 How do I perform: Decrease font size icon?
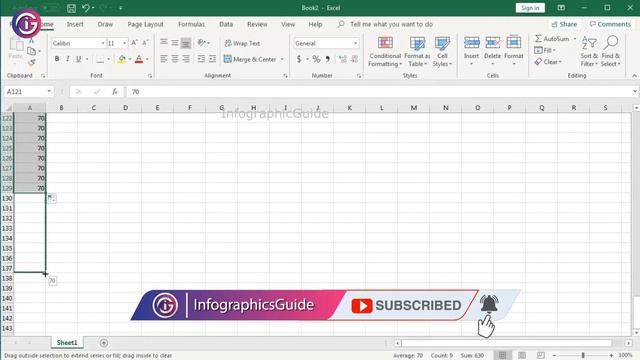145,43
